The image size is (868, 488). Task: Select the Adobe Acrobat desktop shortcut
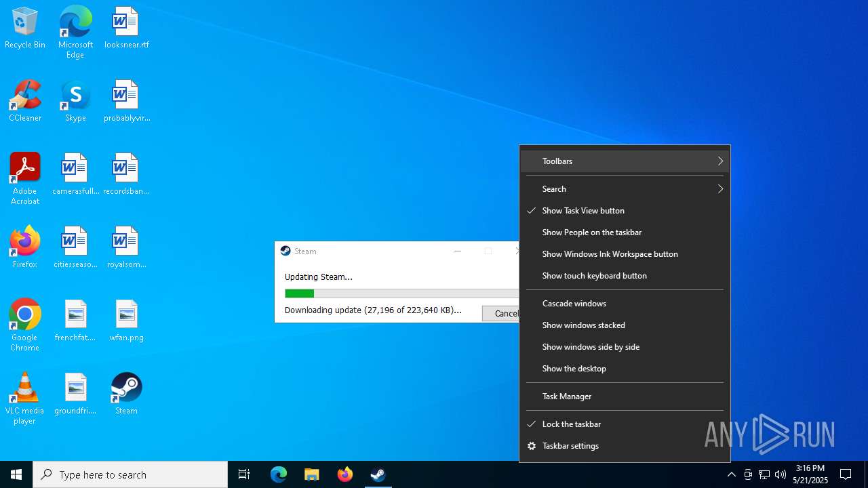tap(25, 179)
